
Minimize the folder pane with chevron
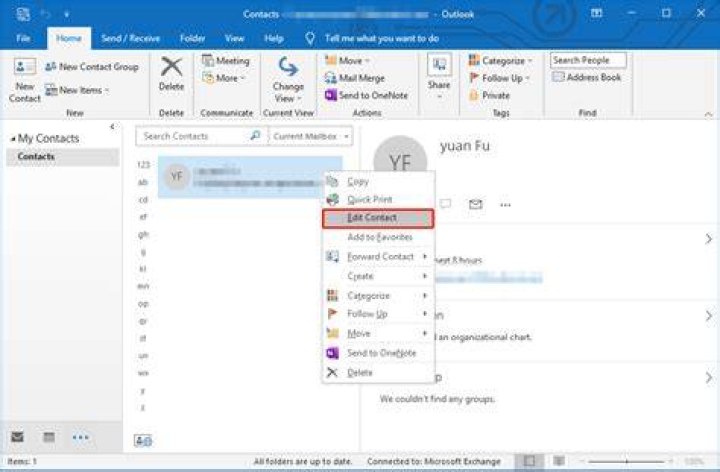click(x=112, y=126)
